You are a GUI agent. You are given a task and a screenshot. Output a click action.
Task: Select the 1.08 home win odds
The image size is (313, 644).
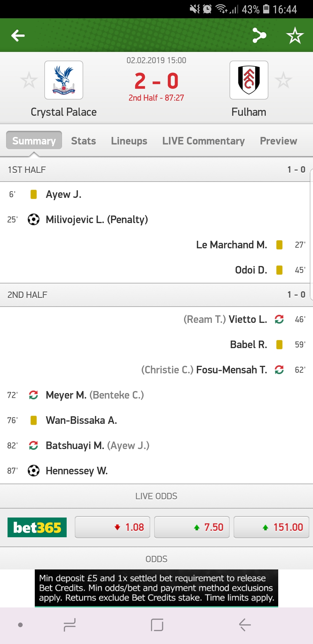click(x=112, y=527)
